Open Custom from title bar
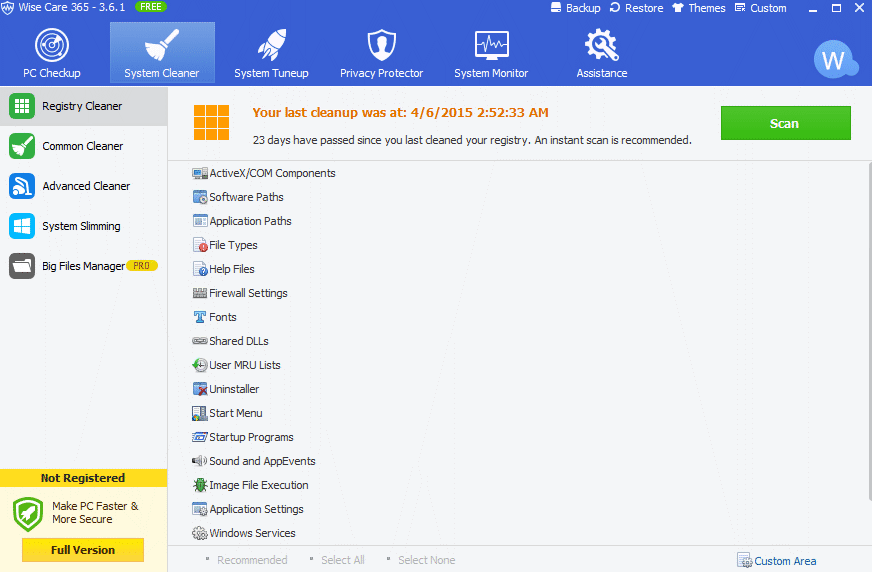872x572 pixels. (761, 8)
